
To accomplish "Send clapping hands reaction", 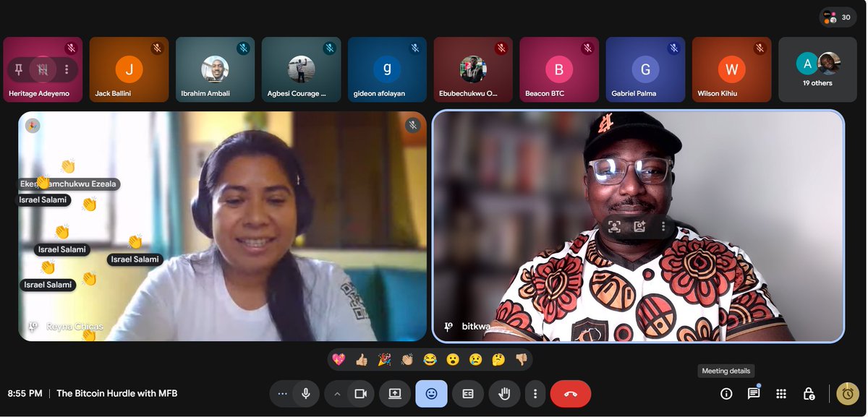I will click(x=407, y=359).
